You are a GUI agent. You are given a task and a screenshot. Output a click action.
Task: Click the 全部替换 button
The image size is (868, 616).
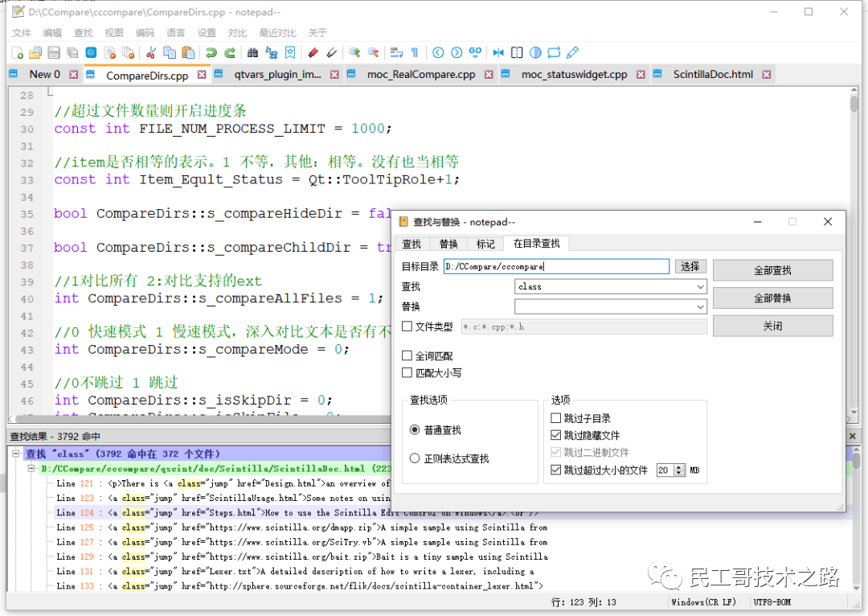coord(773,298)
